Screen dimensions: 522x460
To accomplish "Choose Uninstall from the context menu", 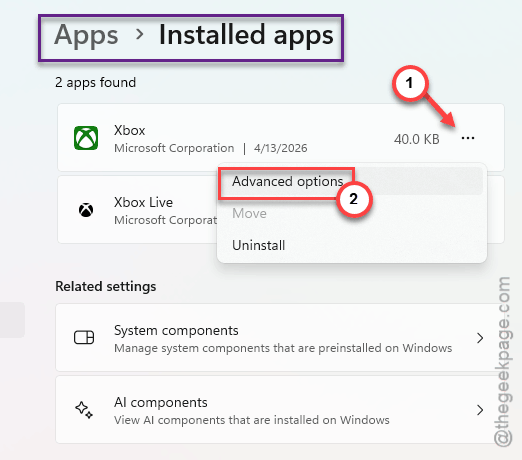I will [350, 245].
